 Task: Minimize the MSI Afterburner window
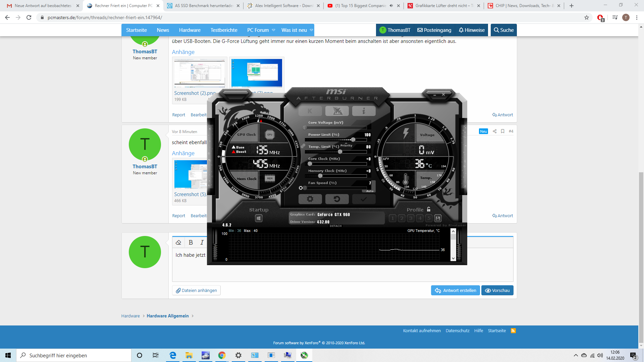click(435, 95)
